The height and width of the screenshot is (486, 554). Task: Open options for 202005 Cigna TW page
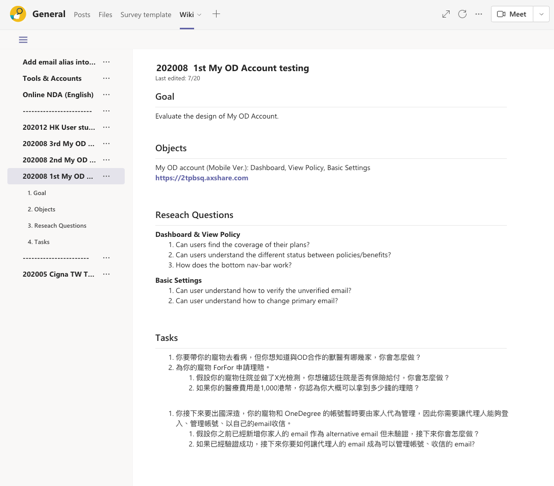click(x=106, y=274)
